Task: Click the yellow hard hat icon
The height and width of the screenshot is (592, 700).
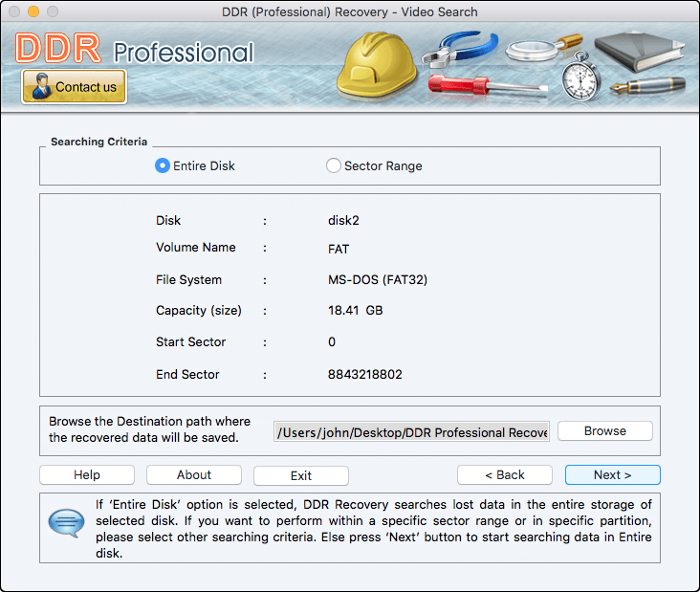Action: point(377,66)
